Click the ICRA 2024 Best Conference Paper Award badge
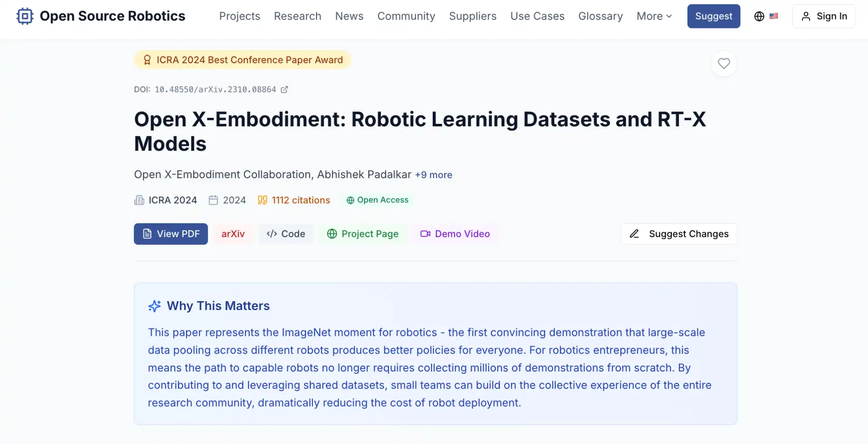 (x=242, y=60)
